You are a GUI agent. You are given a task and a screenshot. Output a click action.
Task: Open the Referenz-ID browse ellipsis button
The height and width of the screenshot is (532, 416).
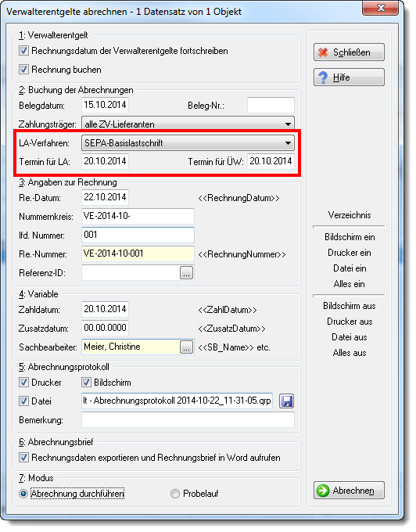pos(186,272)
